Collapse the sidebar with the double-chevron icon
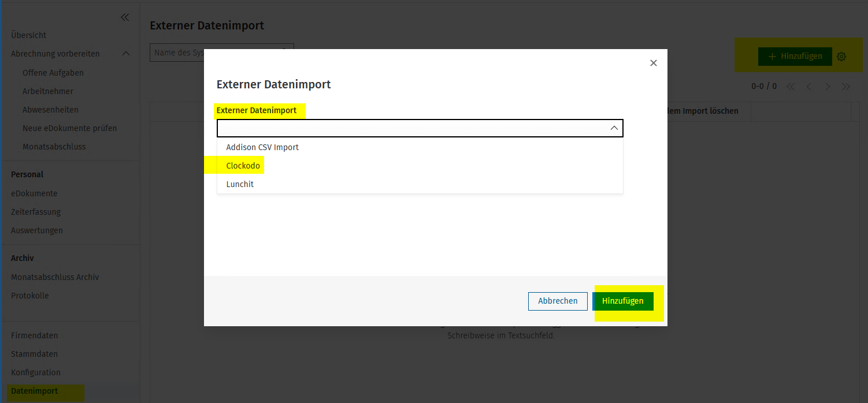868x403 pixels. pos(125,18)
